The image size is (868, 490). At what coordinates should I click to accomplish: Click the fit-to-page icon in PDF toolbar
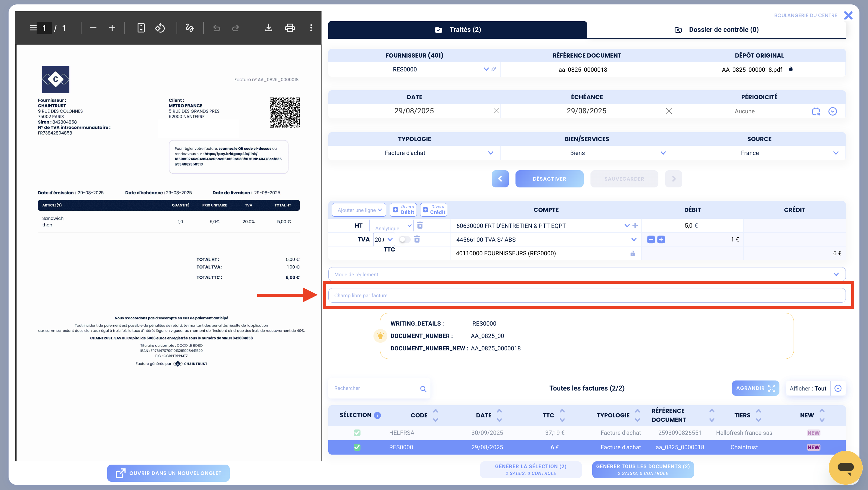tap(141, 28)
